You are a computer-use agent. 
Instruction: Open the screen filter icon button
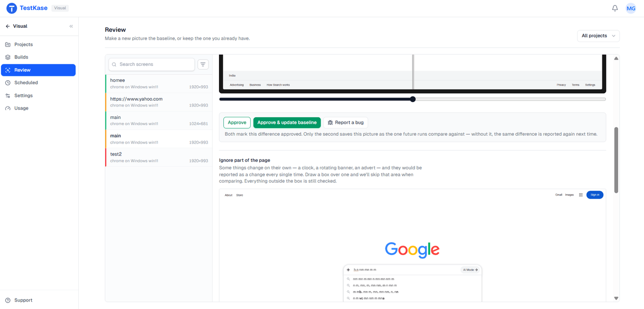[x=203, y=64]
